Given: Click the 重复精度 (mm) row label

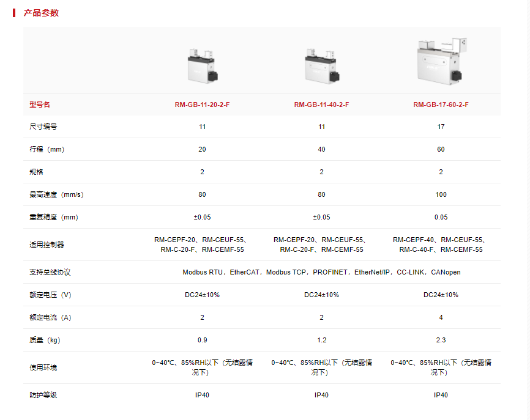Looking at the screenshot, I should (54, 217).
